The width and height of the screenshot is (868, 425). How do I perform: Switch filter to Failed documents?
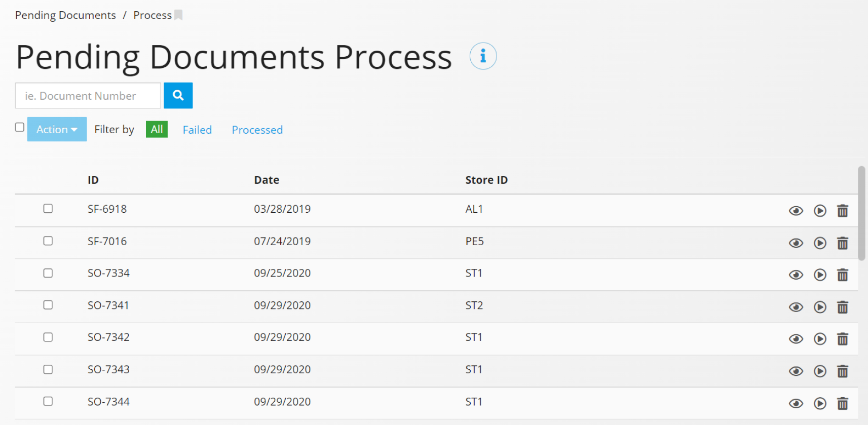click(x=197, y=130)
